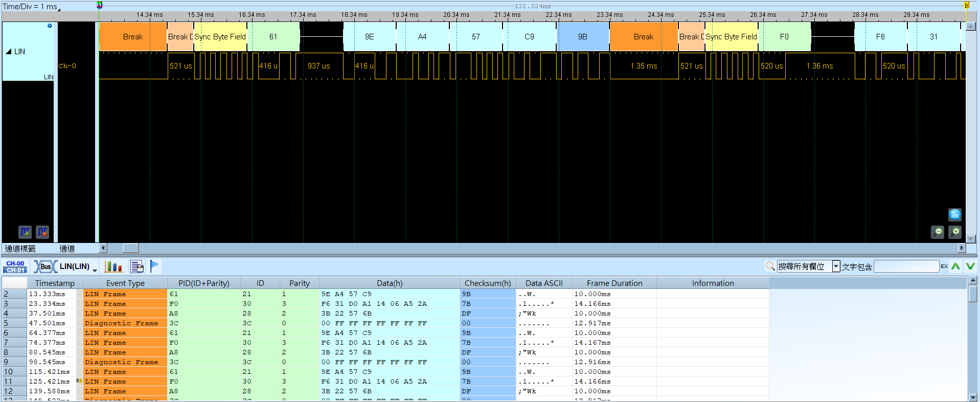Screen dimensions: 980x402
Task: Open the Time/Div = 1 ms selector
Action: coord(31,7)
